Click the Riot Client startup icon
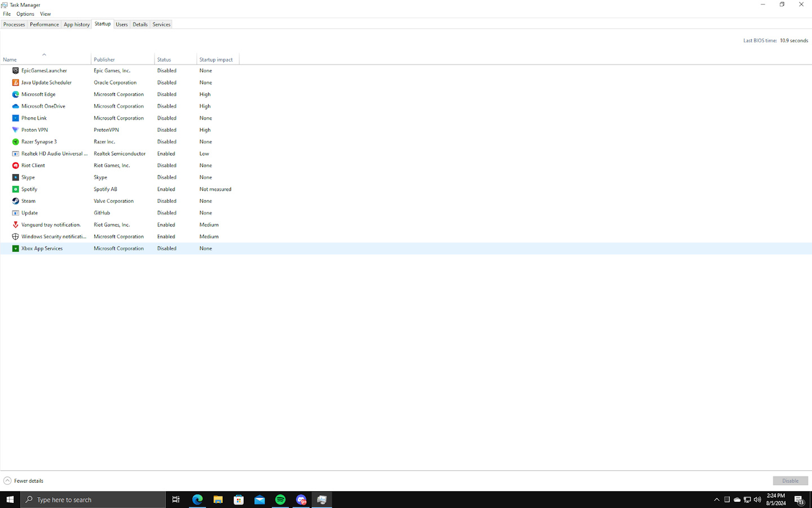Viewport: 812px width, 508px height. coord(15,165)
